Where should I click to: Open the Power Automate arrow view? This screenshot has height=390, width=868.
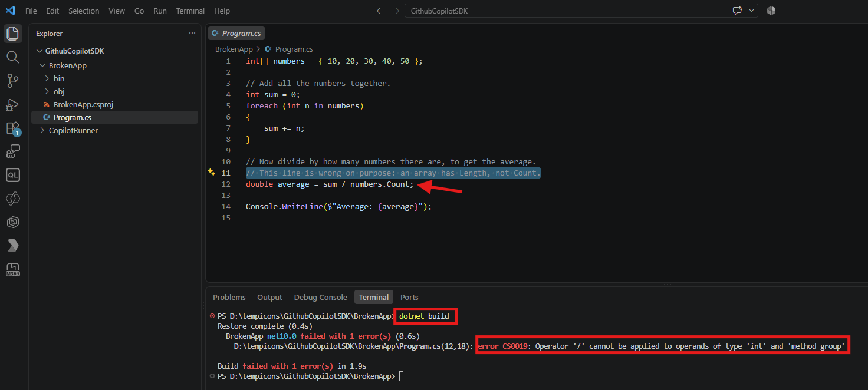click(12, 246)
